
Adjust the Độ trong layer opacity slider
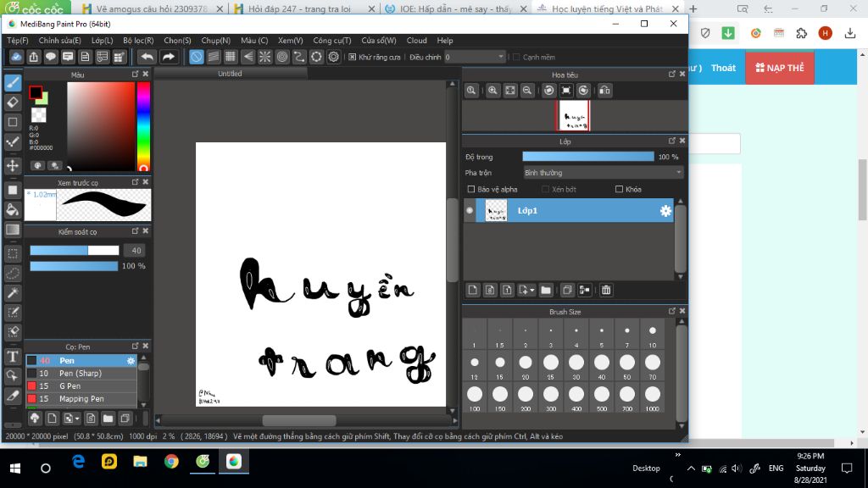(x=588, y=157)
